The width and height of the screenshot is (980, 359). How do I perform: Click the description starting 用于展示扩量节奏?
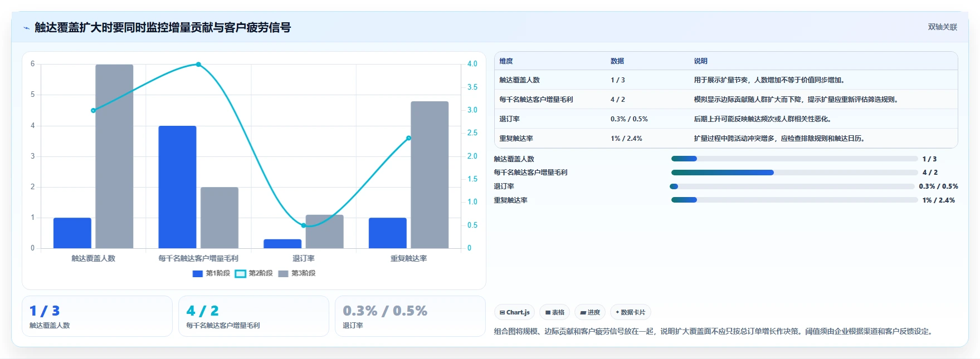point(771,80)
